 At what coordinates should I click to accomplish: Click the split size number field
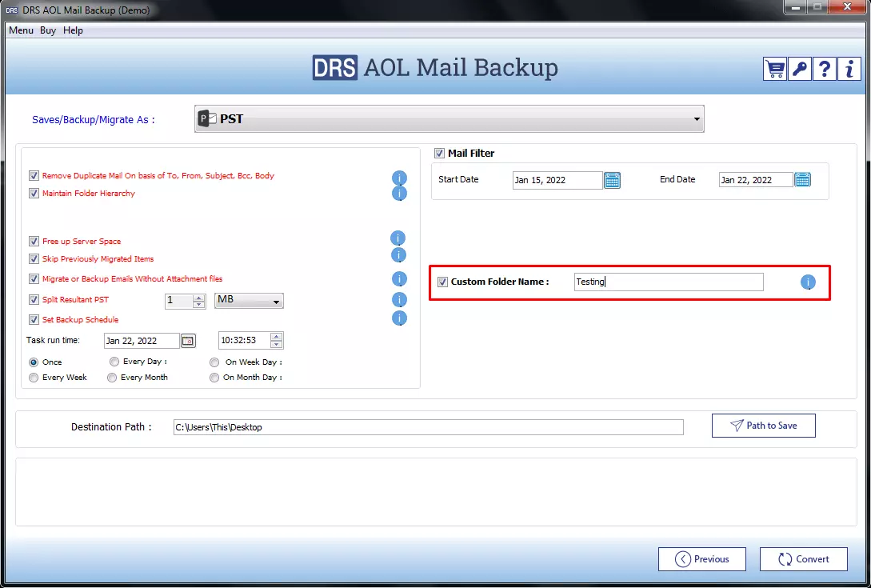pos(179,301)
